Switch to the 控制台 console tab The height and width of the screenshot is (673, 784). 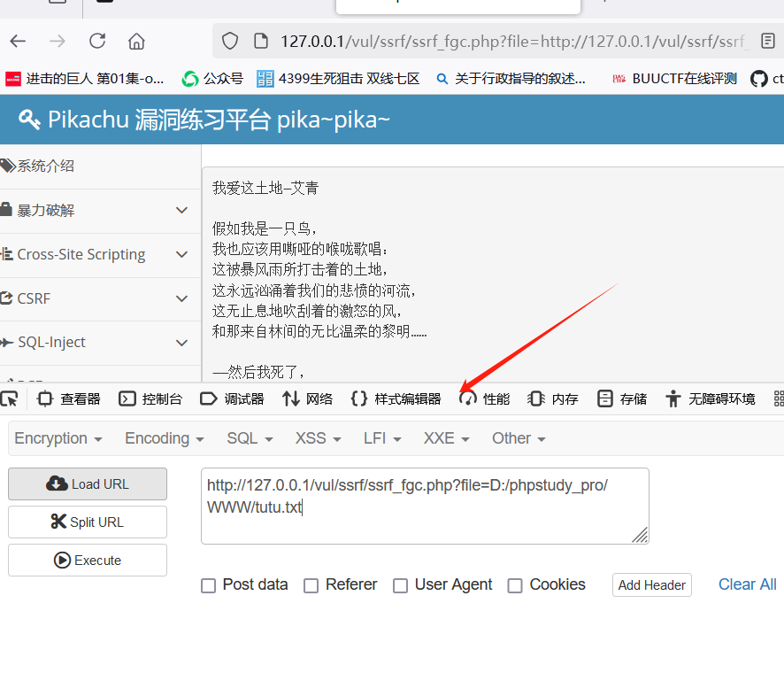(150, 398)
